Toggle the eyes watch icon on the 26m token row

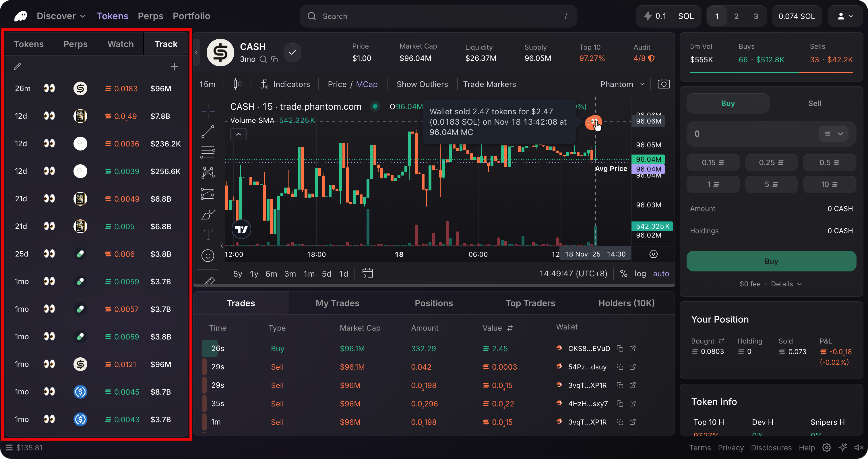click(49, 88)
